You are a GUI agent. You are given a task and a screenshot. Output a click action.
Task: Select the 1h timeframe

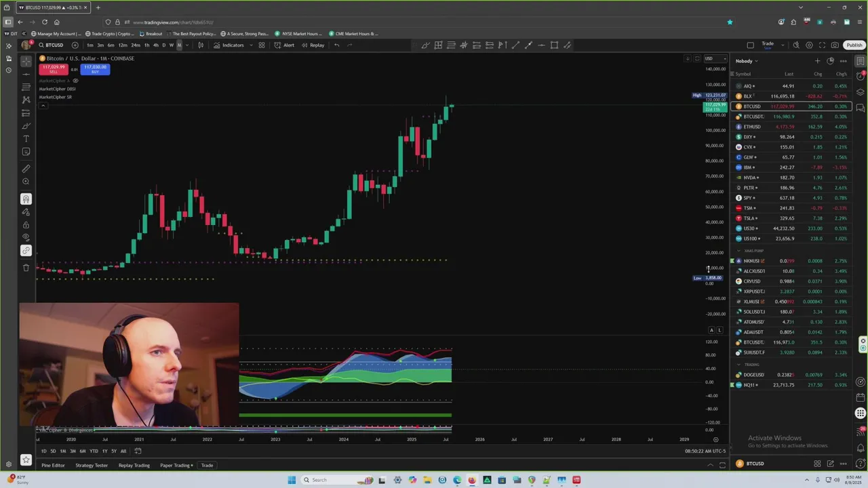[x=146, y=45]
